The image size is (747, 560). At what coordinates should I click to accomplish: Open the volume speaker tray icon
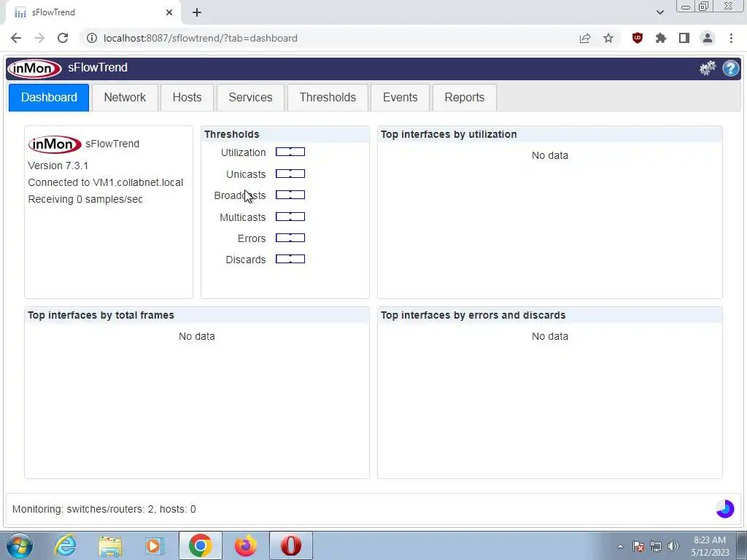[673, 546]
